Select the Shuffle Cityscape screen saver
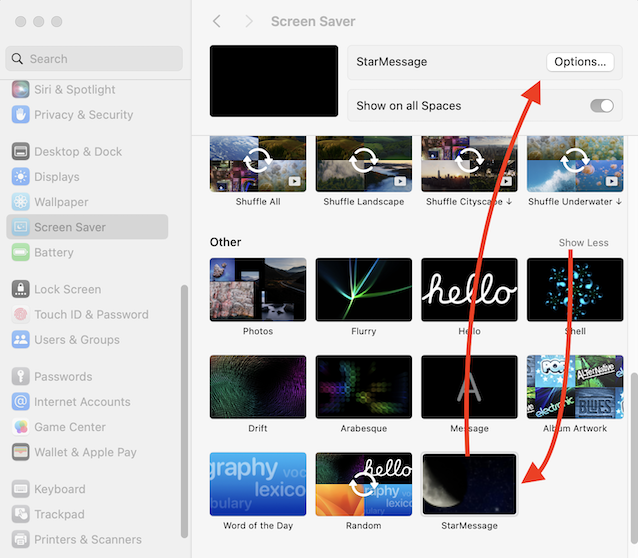Viewport: 638px width, 558px height. click(x=469, y=164)
